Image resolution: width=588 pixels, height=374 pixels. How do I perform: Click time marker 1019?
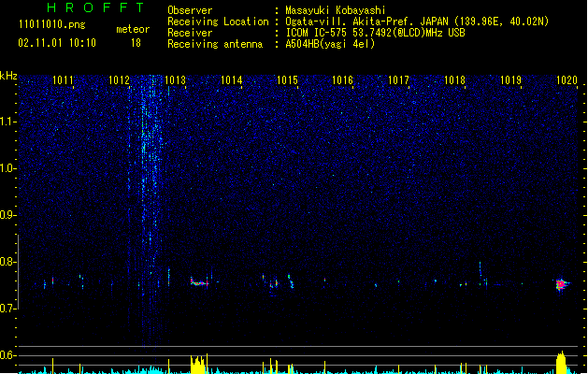point(510,80)
